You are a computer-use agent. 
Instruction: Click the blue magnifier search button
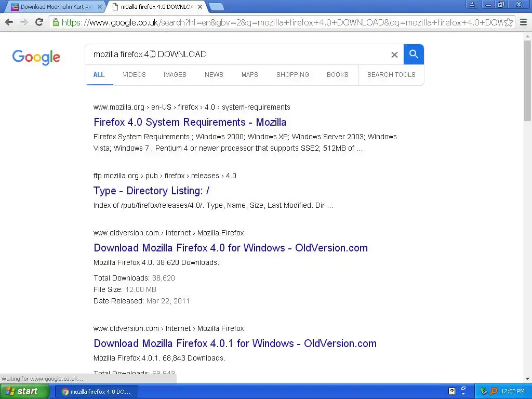pos(414,54)
